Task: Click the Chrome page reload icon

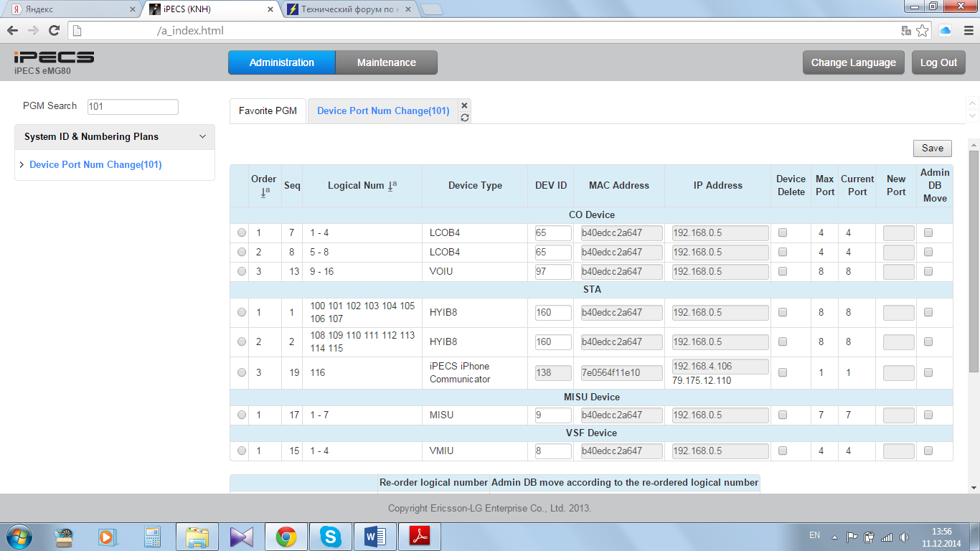Action: 54,30
